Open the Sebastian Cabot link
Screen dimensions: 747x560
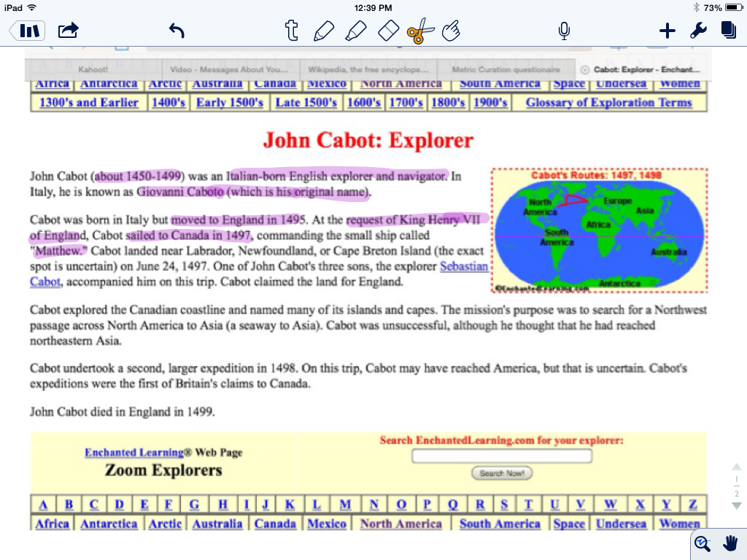463,266
